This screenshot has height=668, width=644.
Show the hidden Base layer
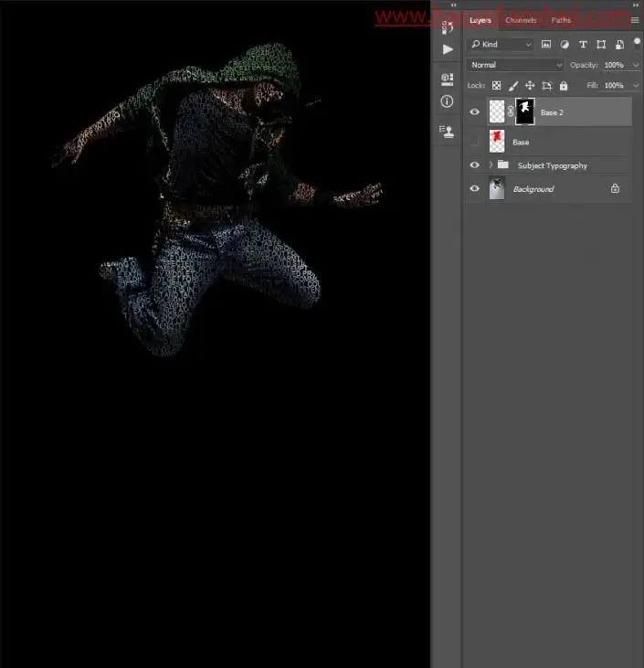pyautogui.click(x=474, y=142)
